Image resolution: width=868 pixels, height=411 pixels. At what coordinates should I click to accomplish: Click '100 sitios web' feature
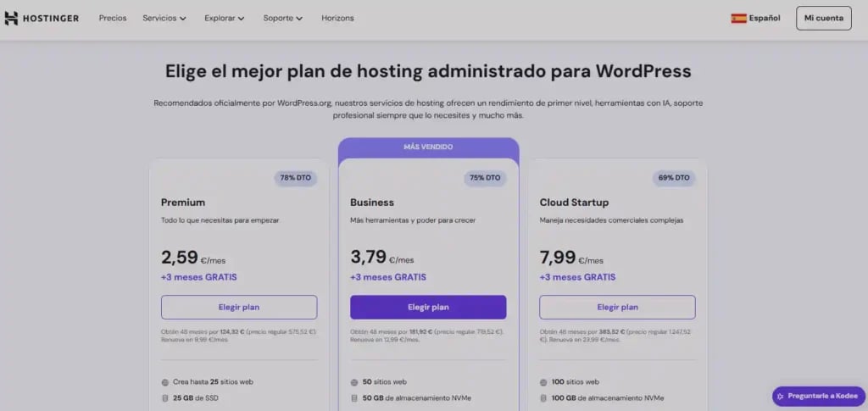pos(576,381)
